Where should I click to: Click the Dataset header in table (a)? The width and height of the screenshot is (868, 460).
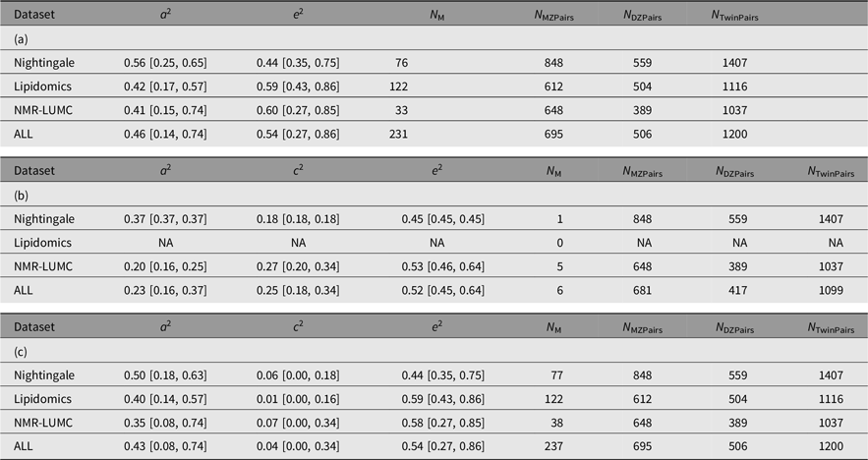(34, 15)
